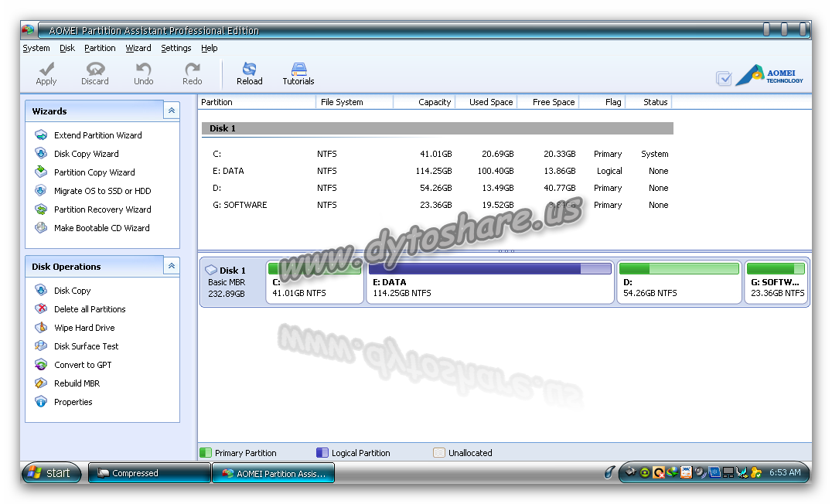The height and width of the screenshot is (504, 832).
Task: Select the D: row in partition list
Action: coord(438,188)
